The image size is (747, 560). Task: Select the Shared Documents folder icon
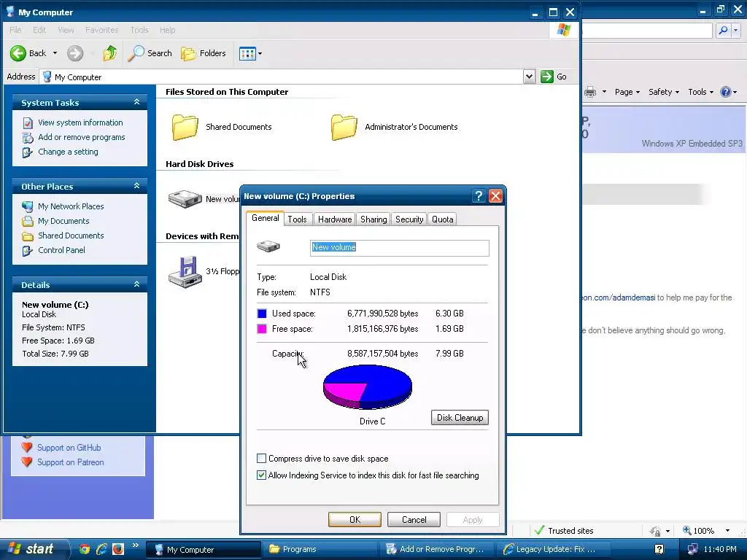(x=185, y=127)
